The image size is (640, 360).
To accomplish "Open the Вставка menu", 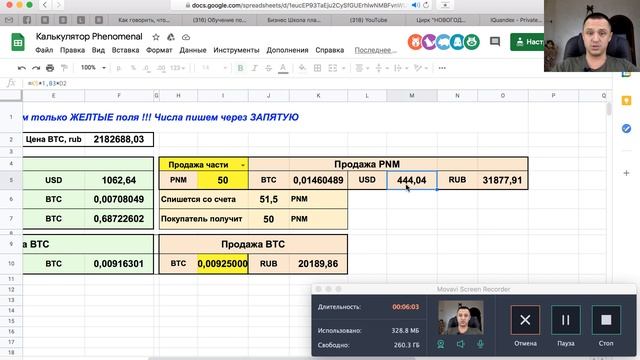I will click(x=125, y=50).
